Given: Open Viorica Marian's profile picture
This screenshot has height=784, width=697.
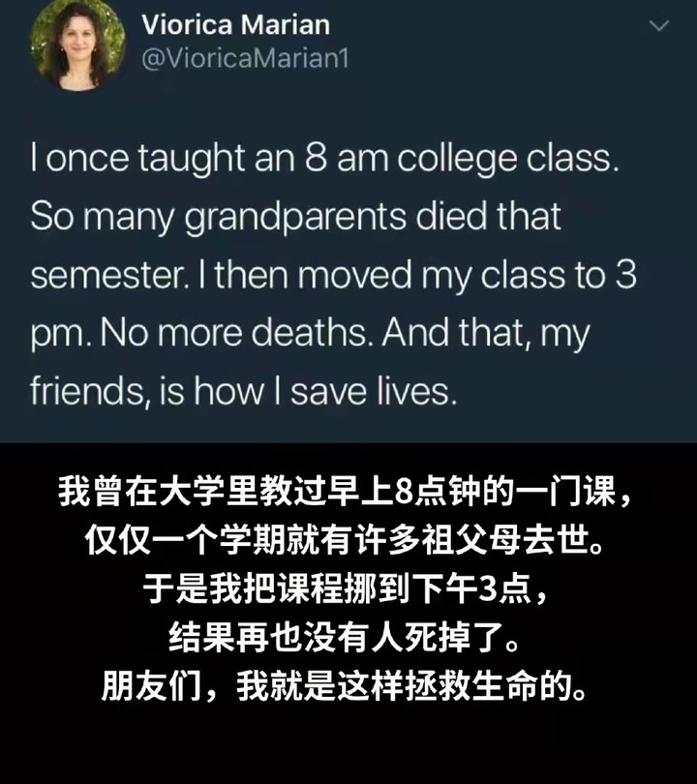Looking at the screenshot, I should [x=77, y=46].
